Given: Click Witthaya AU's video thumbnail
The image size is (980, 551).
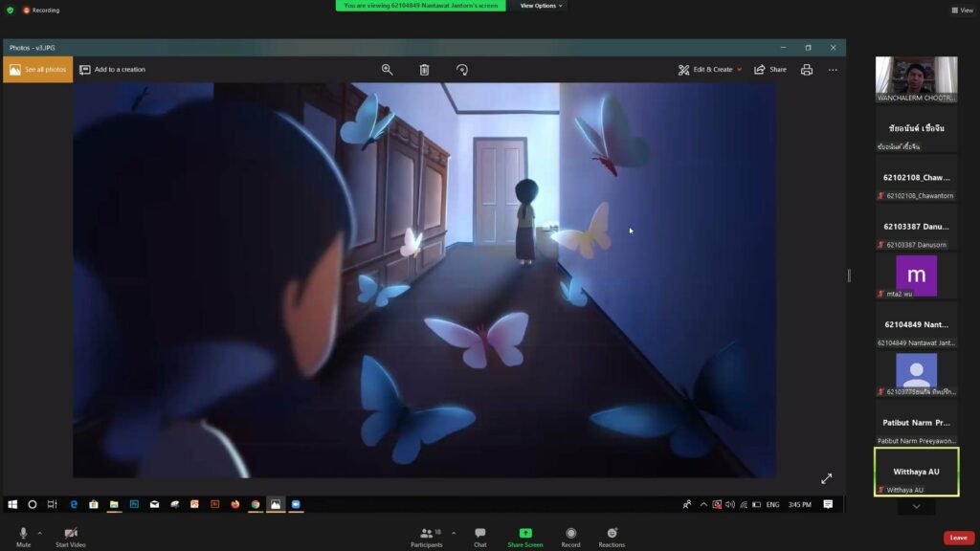Looking at the screenshot, I should (916, 471).
